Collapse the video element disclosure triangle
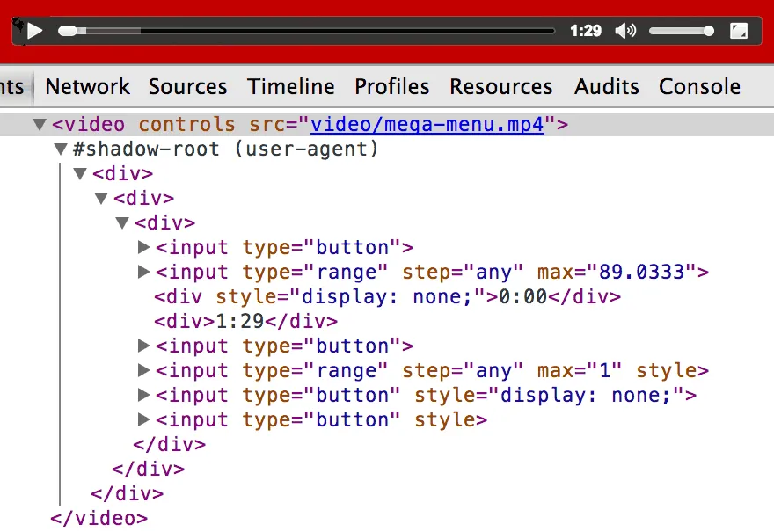The image size is (774, 532). click(x=40, y=124)
